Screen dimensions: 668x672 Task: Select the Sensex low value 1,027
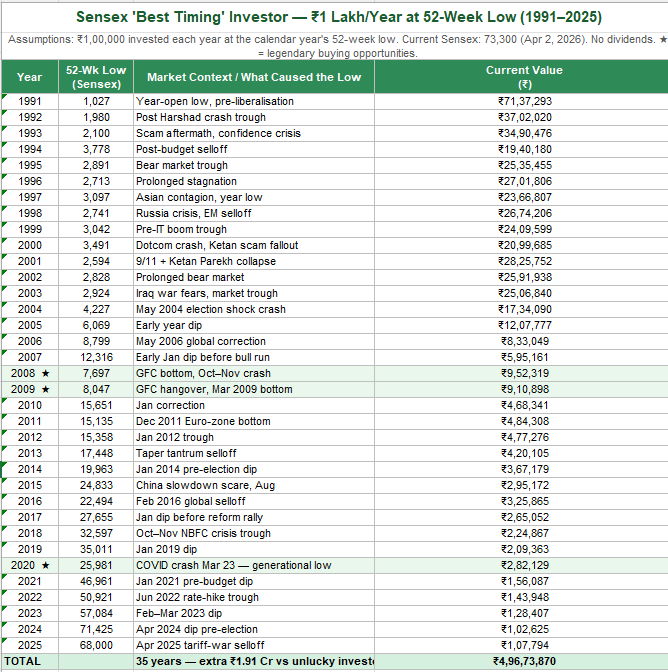click(96, 101)
